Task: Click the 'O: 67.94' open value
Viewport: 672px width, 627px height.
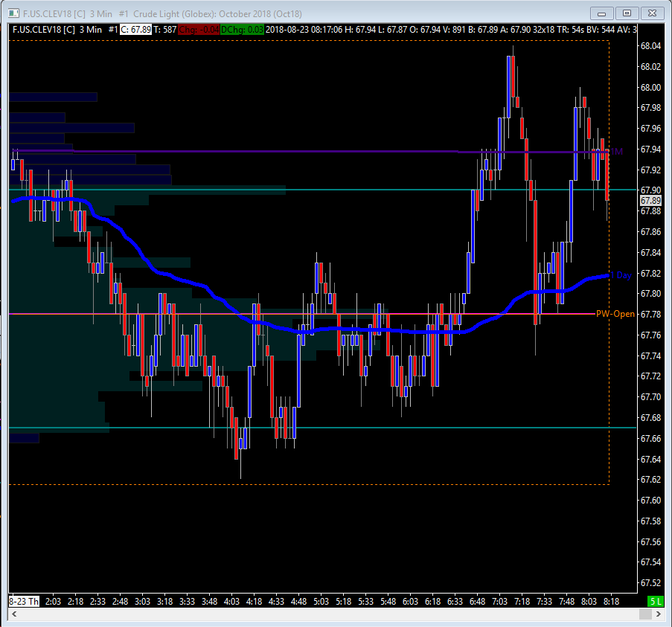Action: pos(425,30)
